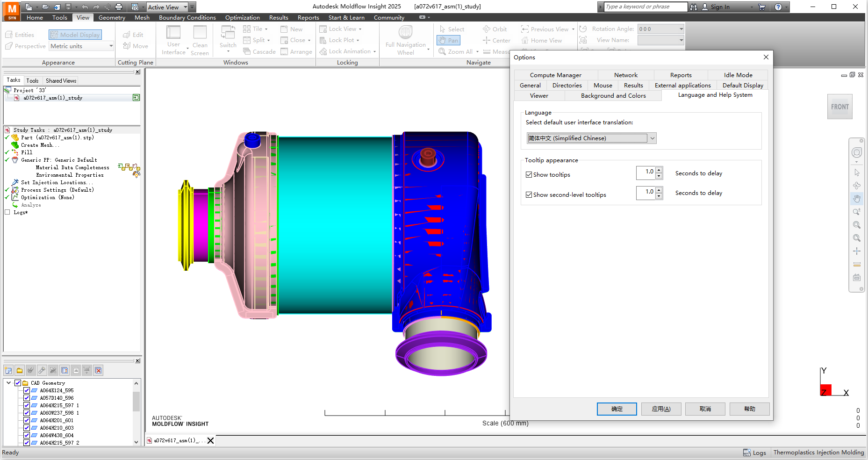Switch to the Geometry ribbon tab
Image resolution: width=868 pixels, height=460 pixels.
111,17
